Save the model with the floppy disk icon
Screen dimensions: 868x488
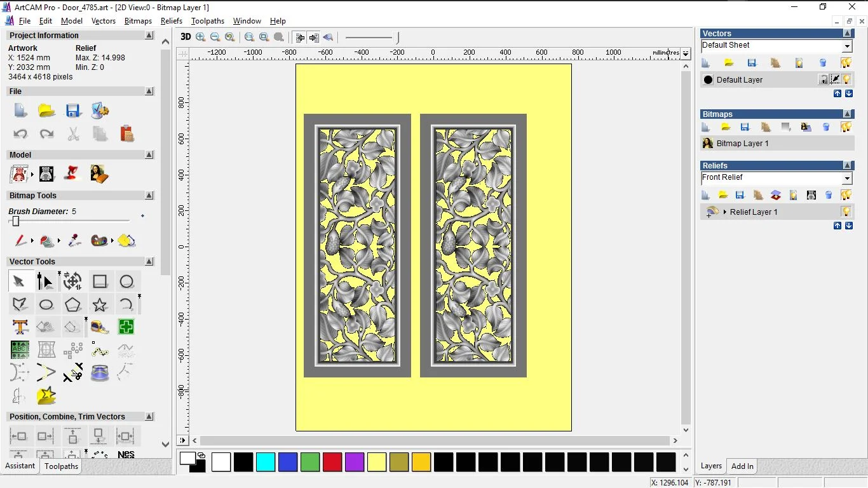pyautogui.click(x=73, y=111)
